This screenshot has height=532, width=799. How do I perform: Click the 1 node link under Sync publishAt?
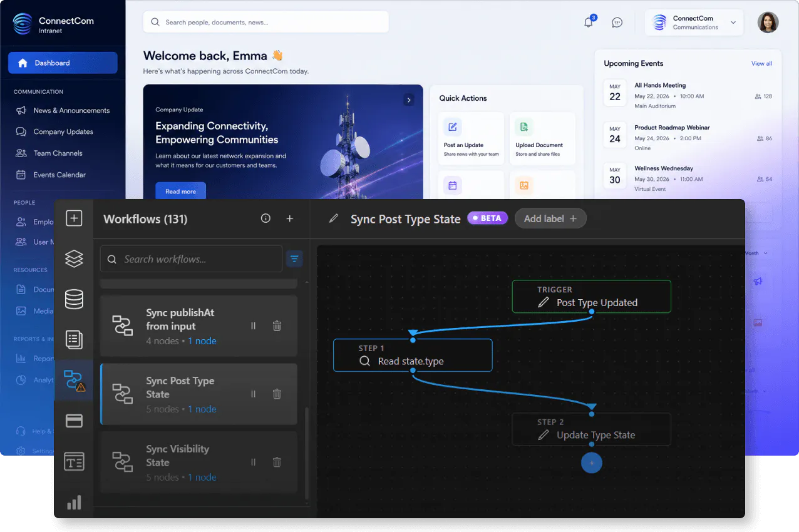coord(202,341)
